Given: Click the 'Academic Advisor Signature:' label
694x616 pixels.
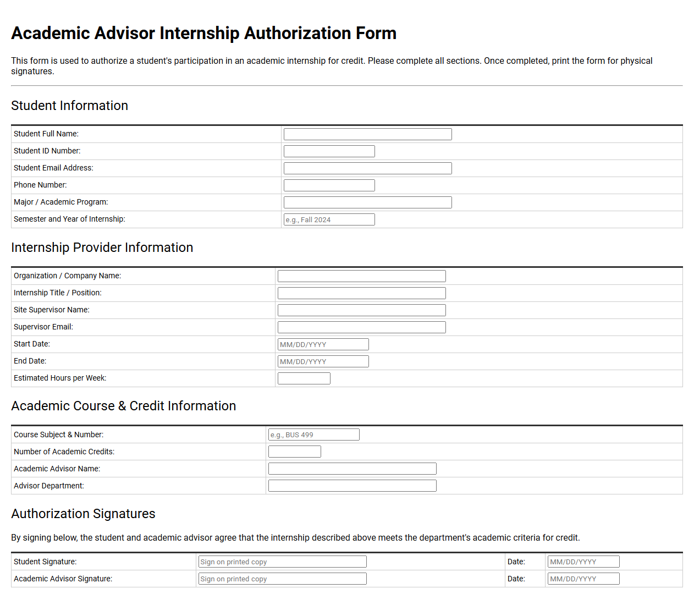Looking at the screenshot, I should (x=63, y=579).
